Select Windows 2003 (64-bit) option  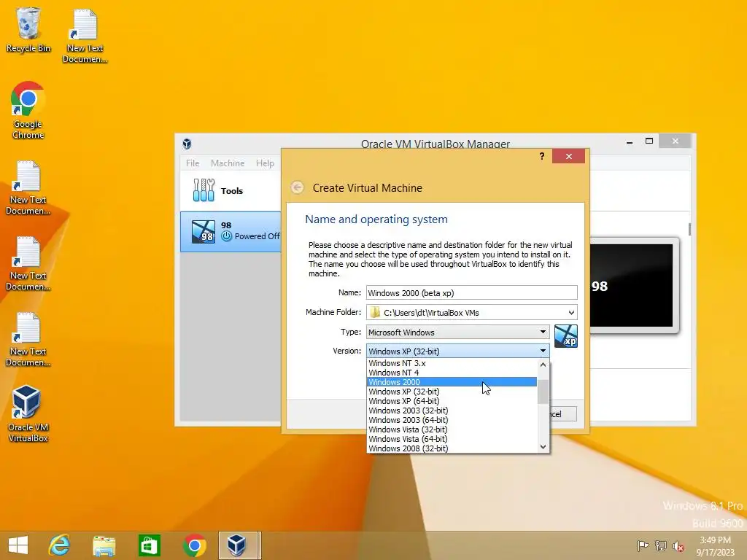click(452, 420)
